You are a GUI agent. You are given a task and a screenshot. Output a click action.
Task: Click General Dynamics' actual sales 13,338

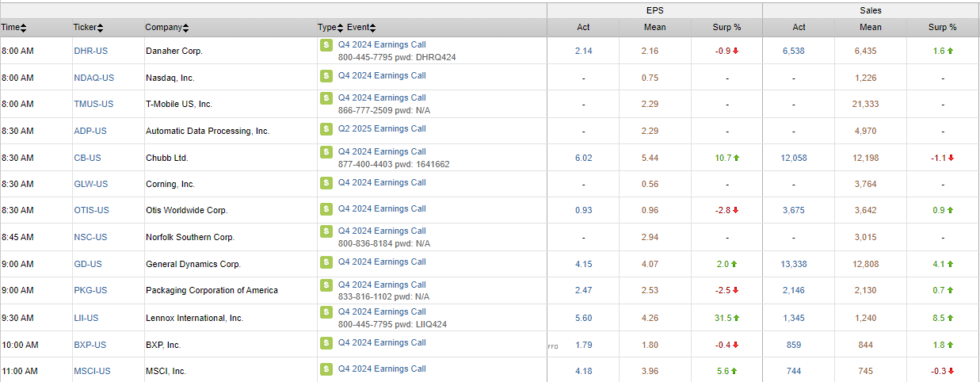coord(794,264)
